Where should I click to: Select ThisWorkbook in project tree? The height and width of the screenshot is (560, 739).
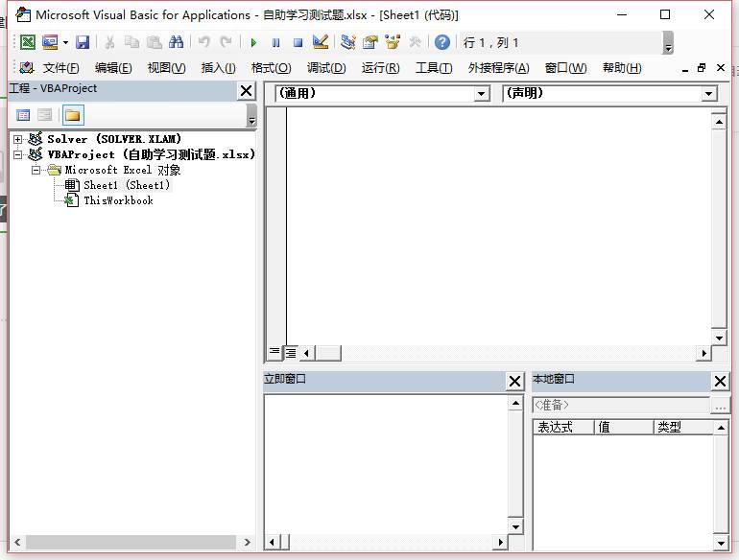[x=118, y=200]
